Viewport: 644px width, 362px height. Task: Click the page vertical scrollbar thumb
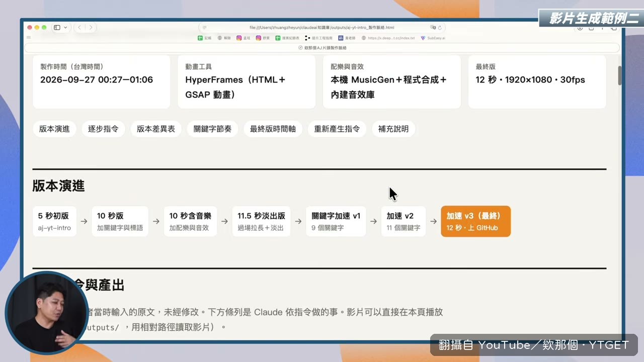click(620, 75)
